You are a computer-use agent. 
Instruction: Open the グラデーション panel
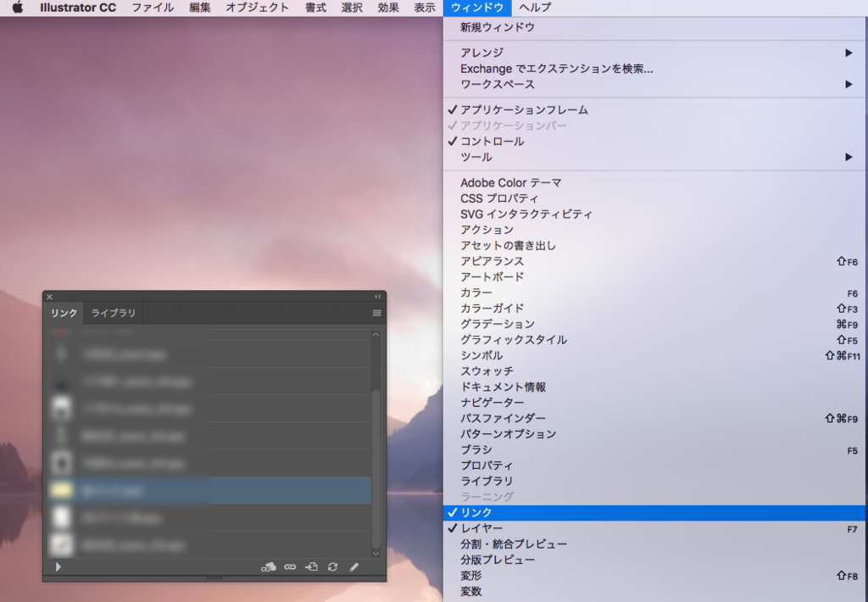655,324
